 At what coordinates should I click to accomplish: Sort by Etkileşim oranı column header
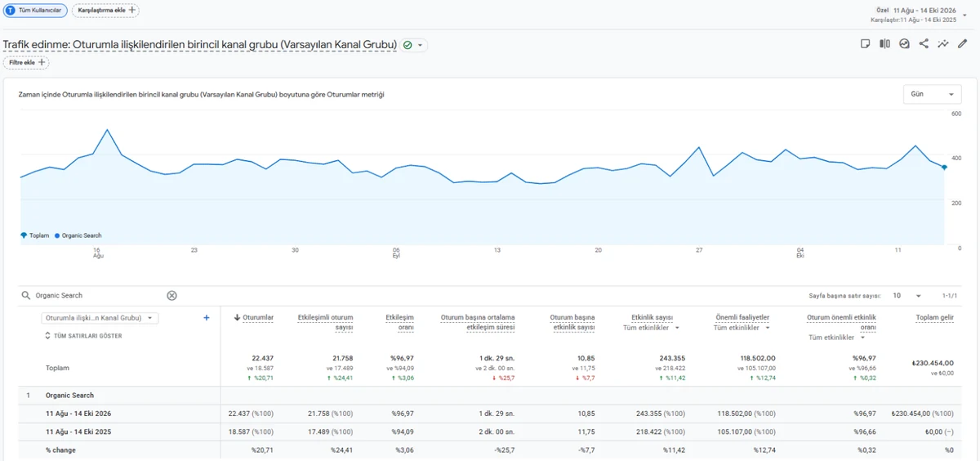(x=399, y=322)
